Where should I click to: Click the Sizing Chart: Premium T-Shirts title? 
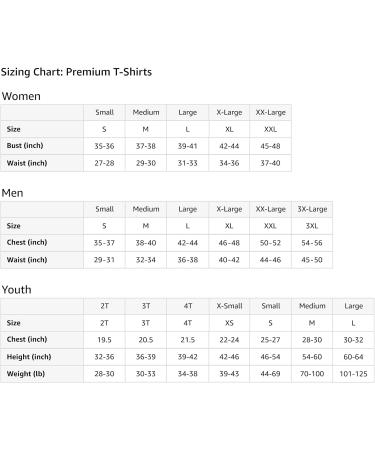point(76,72)
